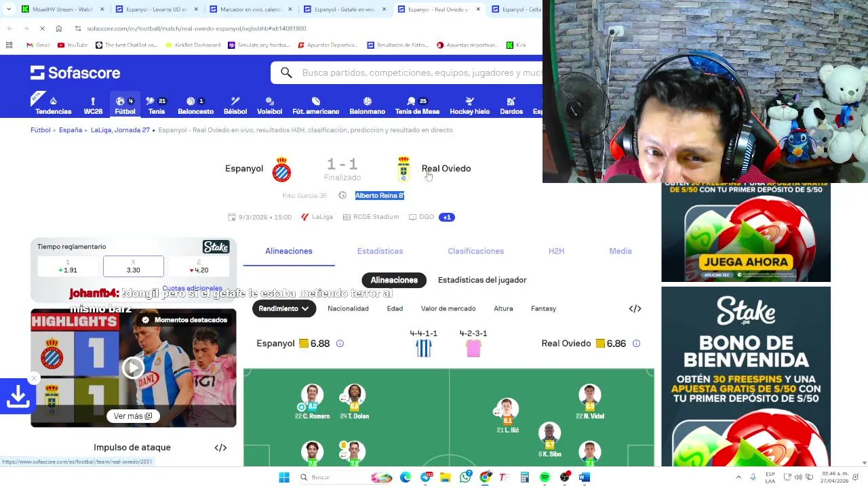Open File Explorer from the taskbar
This screenshot has width=868, height=488.
point(446,477)
